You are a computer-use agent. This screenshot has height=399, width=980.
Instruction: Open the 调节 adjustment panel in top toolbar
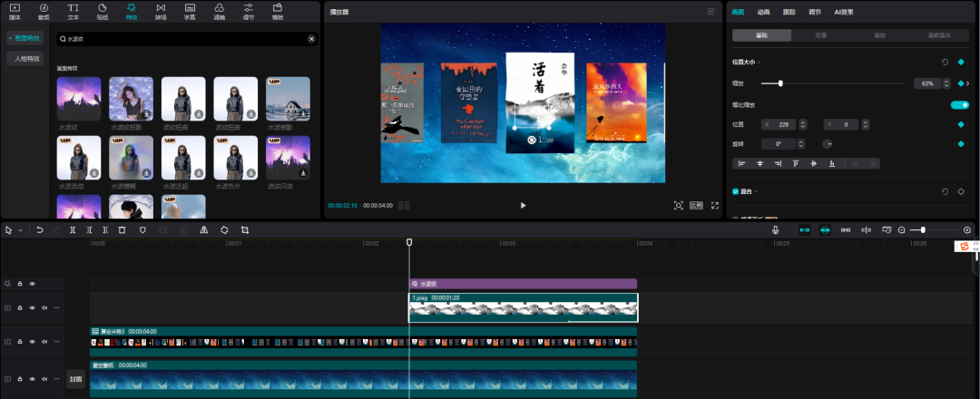tap(248, 11)
